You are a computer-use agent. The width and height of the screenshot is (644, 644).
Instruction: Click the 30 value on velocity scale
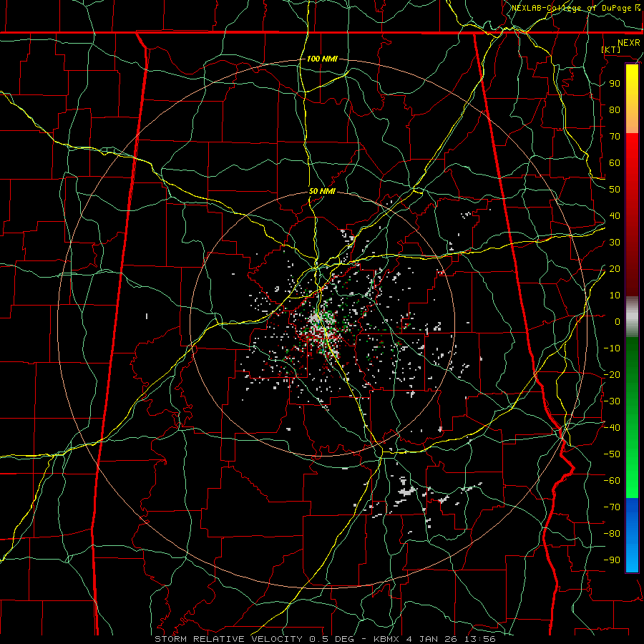[x=615, y=243]
